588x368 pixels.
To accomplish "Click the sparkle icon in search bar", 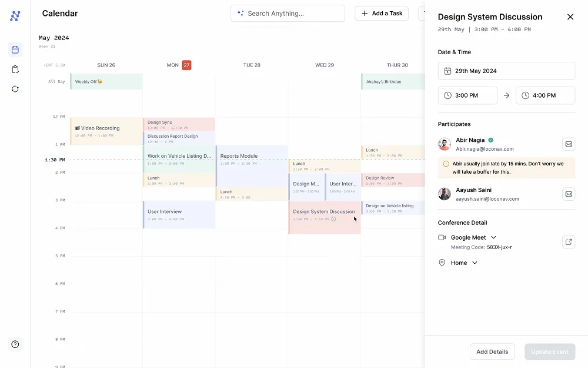I will [240, 13].
